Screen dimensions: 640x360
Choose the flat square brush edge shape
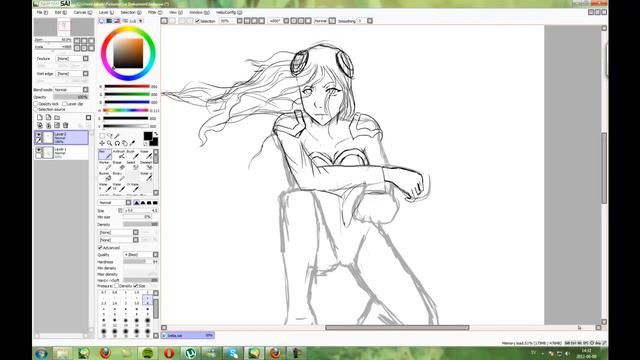pyautogui.click(x=155, y=202)
